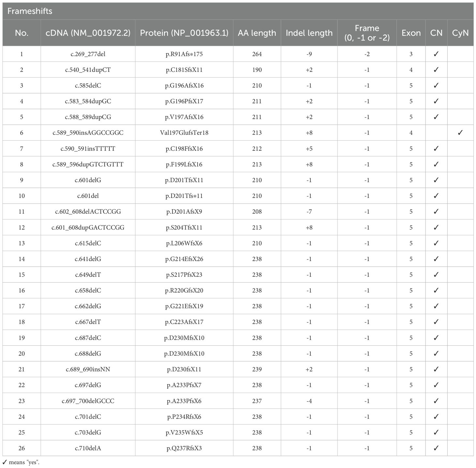
Task: Select cell 'c.269_277del'
Action: click(88, 54)
